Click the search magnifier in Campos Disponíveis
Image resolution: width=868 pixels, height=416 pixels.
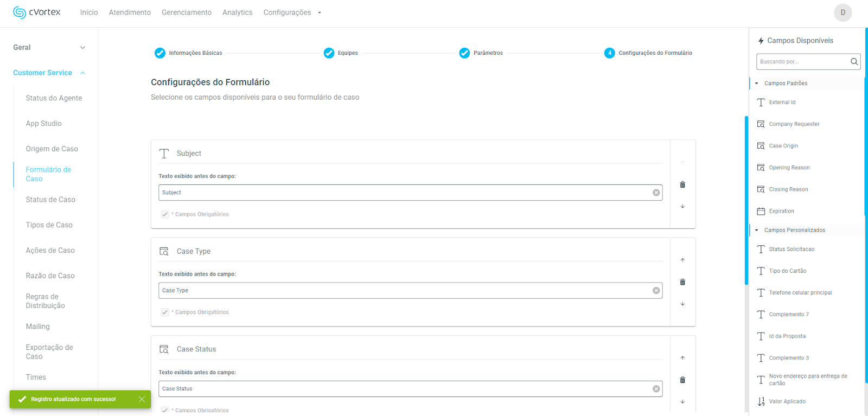[854, 62]
